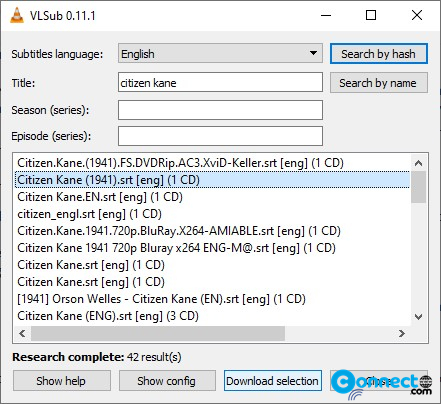
Task: Select Citizen Kane 1941 720p Bluray x264 ENG-M@.srt
Action: [213, 248]
